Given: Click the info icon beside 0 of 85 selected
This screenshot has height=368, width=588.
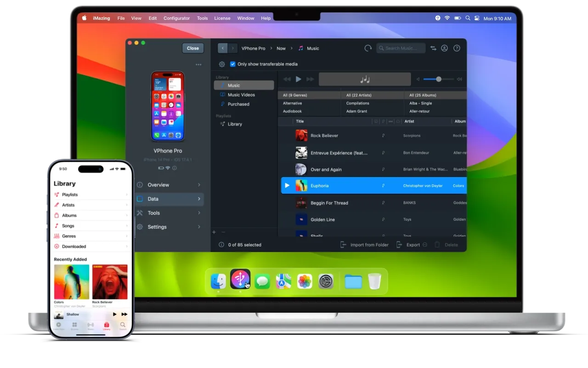Looking at the screenshot, I should 221,245.
